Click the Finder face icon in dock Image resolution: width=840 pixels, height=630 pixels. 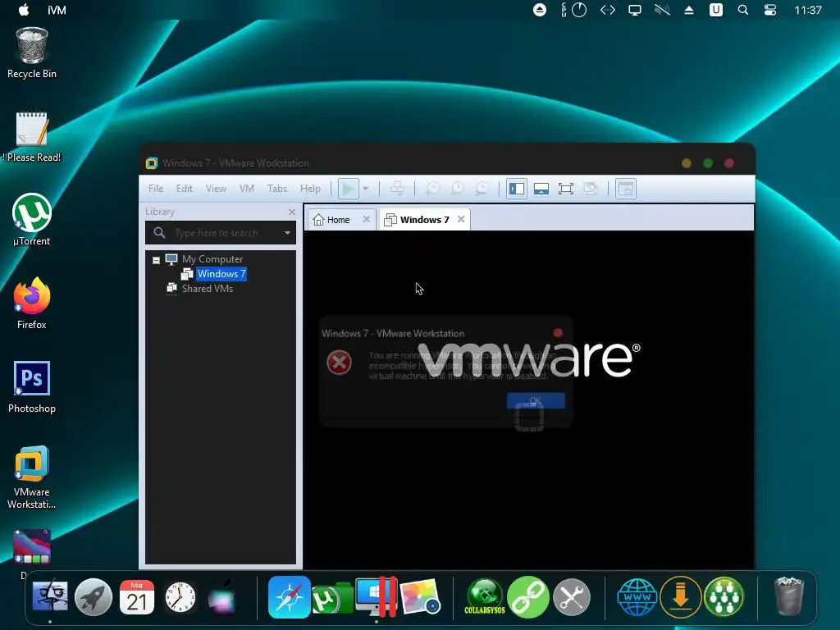(50, 597)
